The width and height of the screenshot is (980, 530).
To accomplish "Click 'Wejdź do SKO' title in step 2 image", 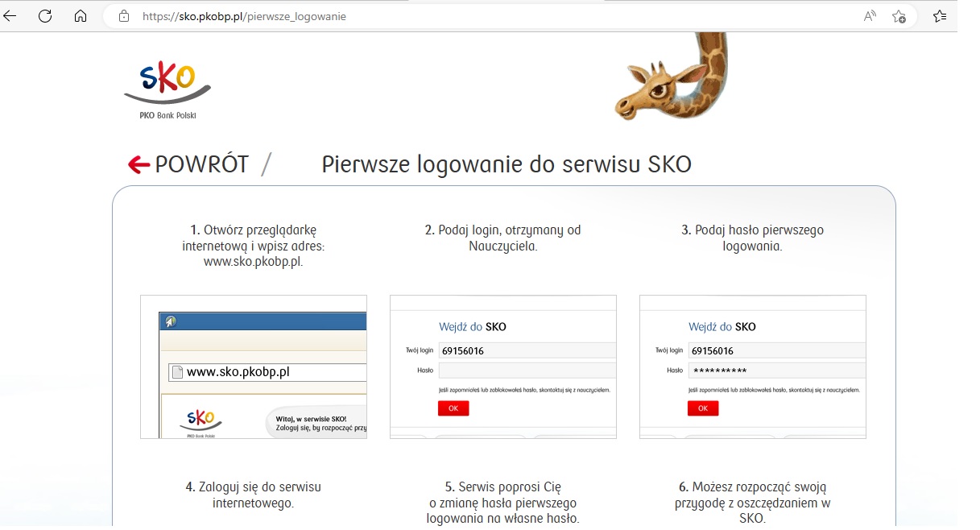I will tap(473, 327).
